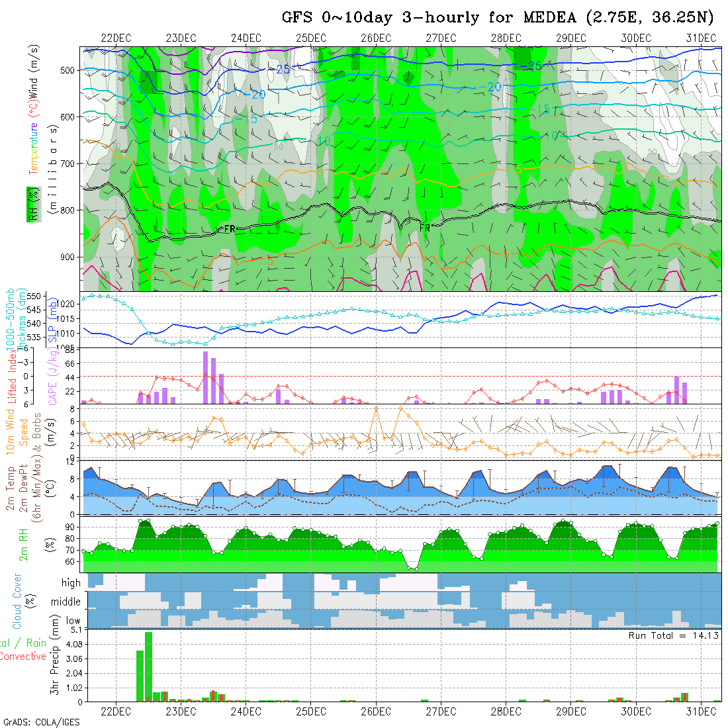This screenshot has width=728, height=728.
Task: Click the 26DEC label on top axis
Action: pyautogui.click(x=376, y=38)
